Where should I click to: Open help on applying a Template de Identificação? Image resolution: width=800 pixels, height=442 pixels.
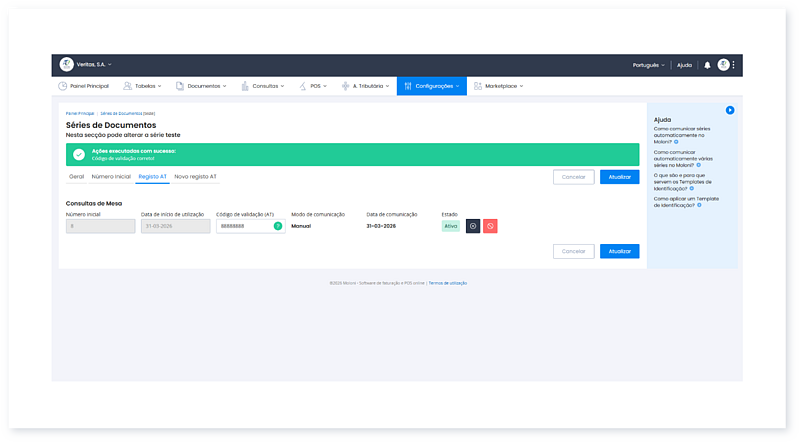tap(686, 202)
